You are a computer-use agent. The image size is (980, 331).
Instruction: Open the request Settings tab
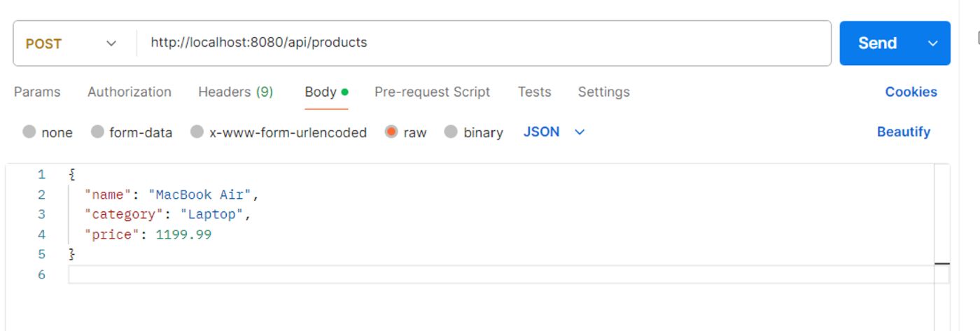click(603, 92)
